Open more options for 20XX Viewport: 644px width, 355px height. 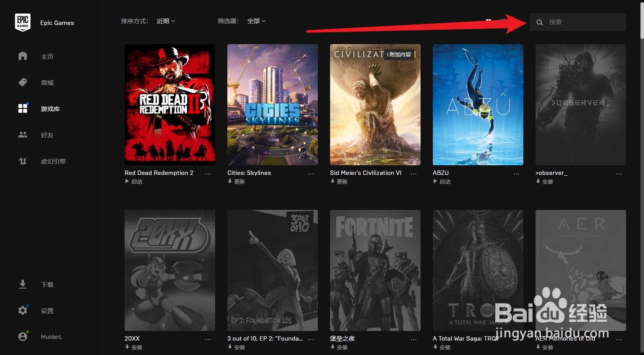[208, 339]
